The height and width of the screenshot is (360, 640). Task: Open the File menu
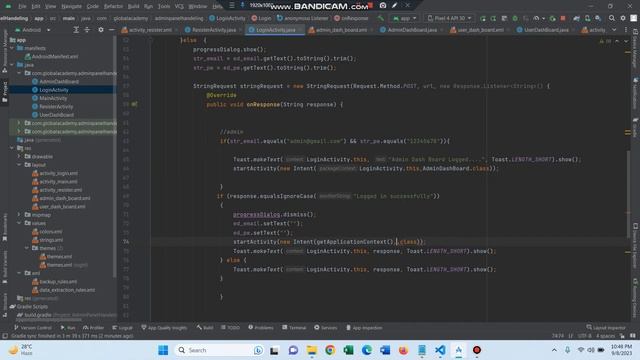point(22,6)
